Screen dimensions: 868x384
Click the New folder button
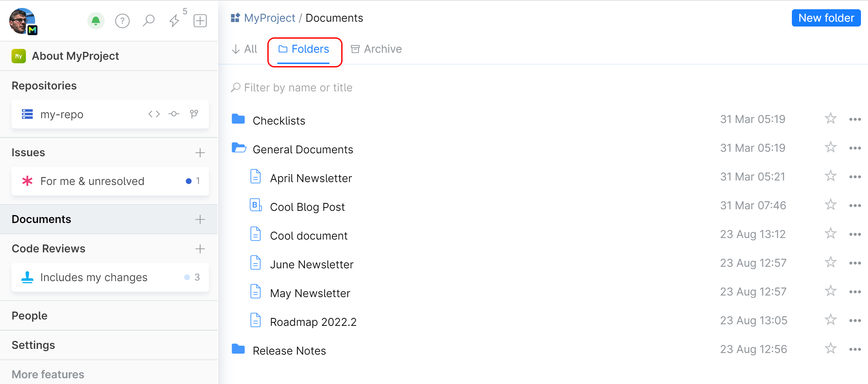click(826, 18)
